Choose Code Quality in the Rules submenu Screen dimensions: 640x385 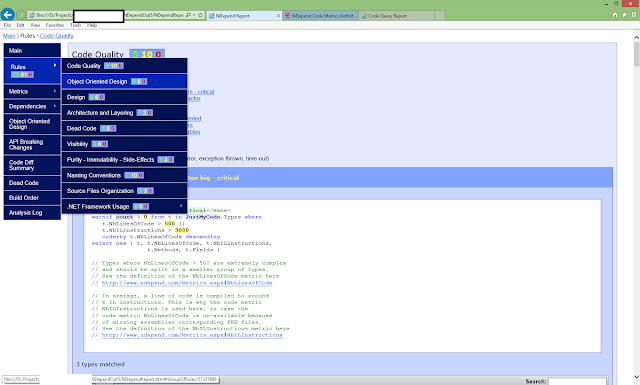click(x=124, y=66)
